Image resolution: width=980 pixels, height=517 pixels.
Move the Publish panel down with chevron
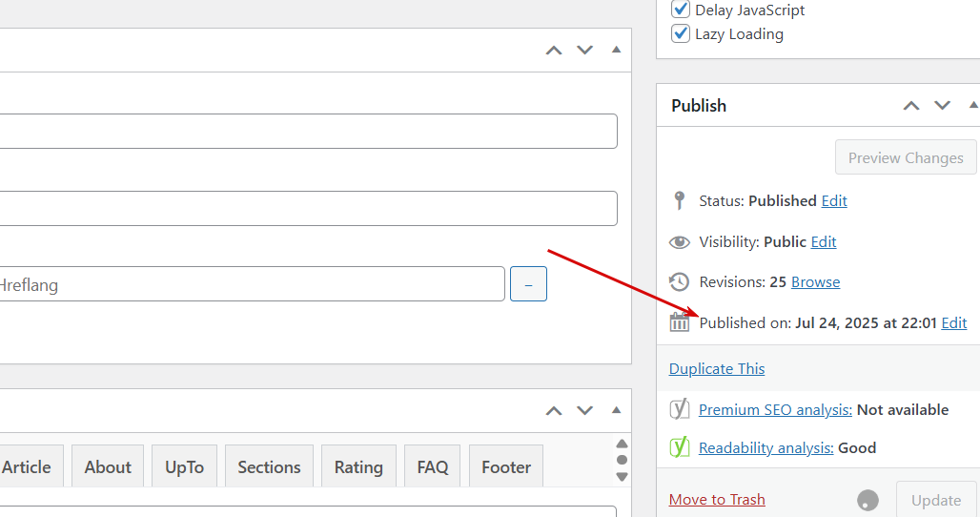pyautogui.click(x=943, y=106)
